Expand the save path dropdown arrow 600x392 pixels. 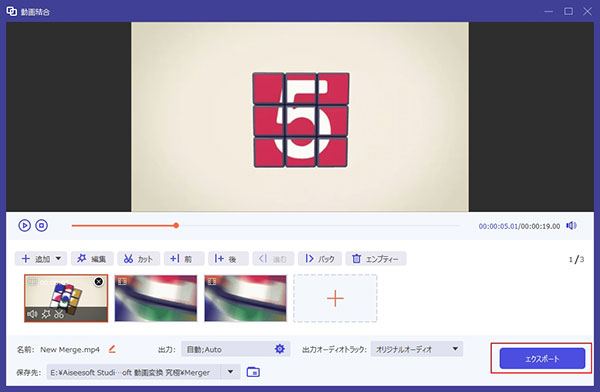(230, 372)
